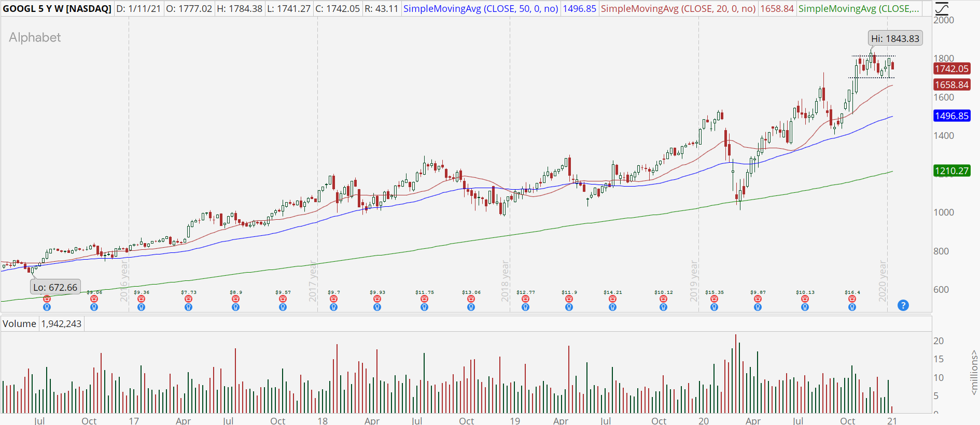
Task: Click the red phone icon under $11.75
Action: tap(424, 299)
